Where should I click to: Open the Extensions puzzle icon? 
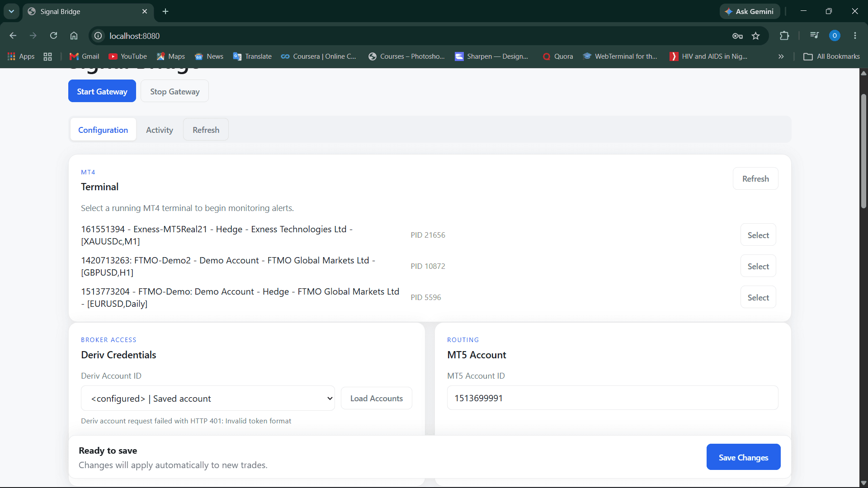pos(784,36)
